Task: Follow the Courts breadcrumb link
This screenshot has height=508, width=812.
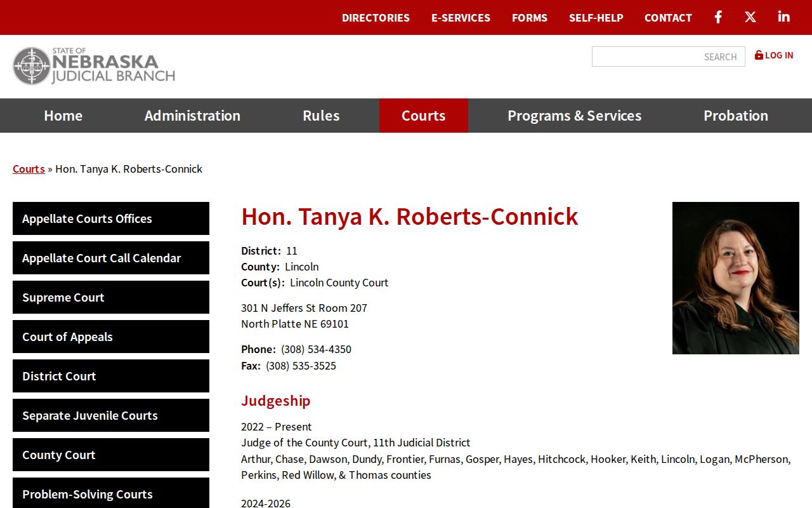Action: pos(29,169)
